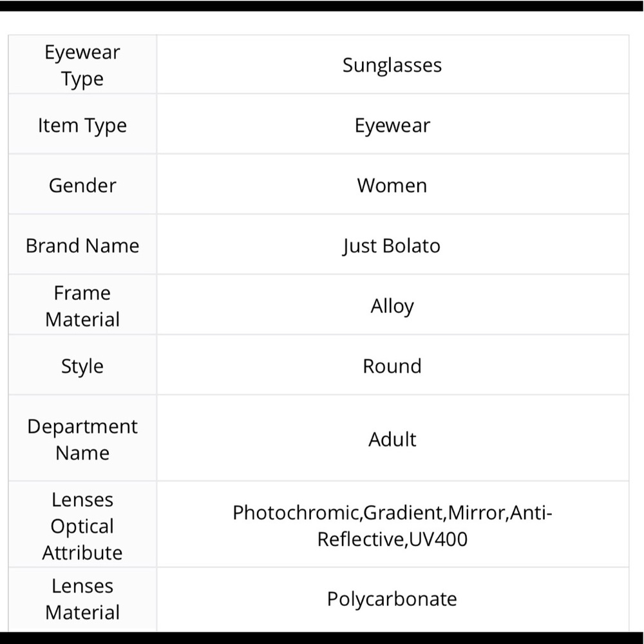Image resolution: width=644 pixels, height=644 pixels.
Task: Click the Frame Material label
Action: tap(82, 306)
